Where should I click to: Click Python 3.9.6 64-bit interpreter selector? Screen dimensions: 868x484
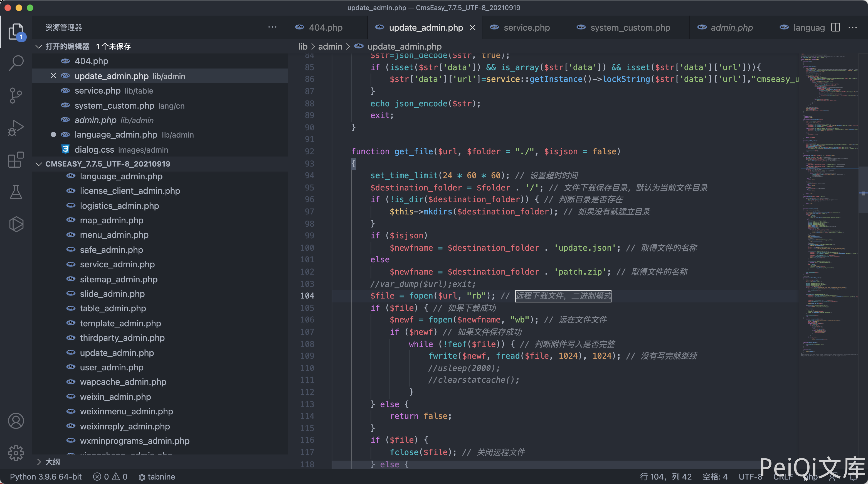(46, 476)
